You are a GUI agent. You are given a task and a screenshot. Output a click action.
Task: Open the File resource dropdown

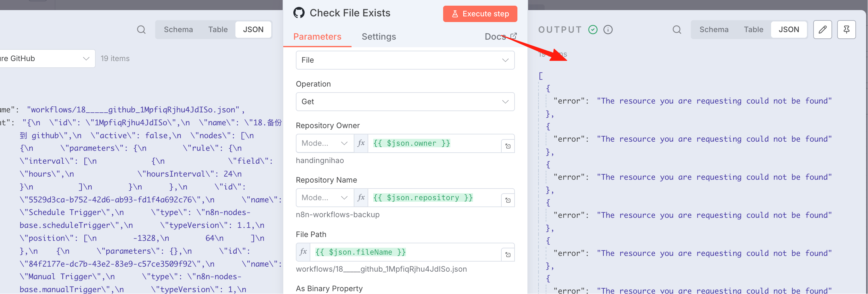coord(405,60)
